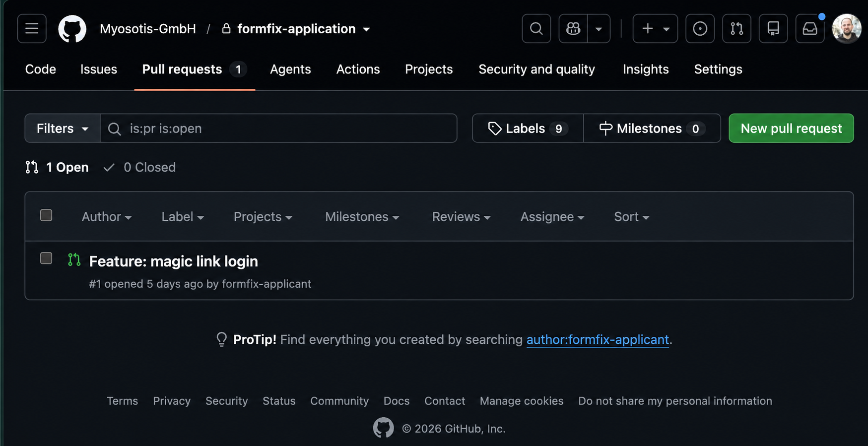
Task: Open the plus create-new menu
Action: (x=655, y=29)
